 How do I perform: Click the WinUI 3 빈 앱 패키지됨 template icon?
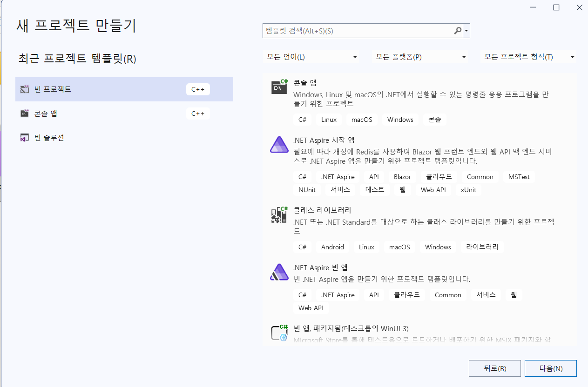tap(279, 332)
